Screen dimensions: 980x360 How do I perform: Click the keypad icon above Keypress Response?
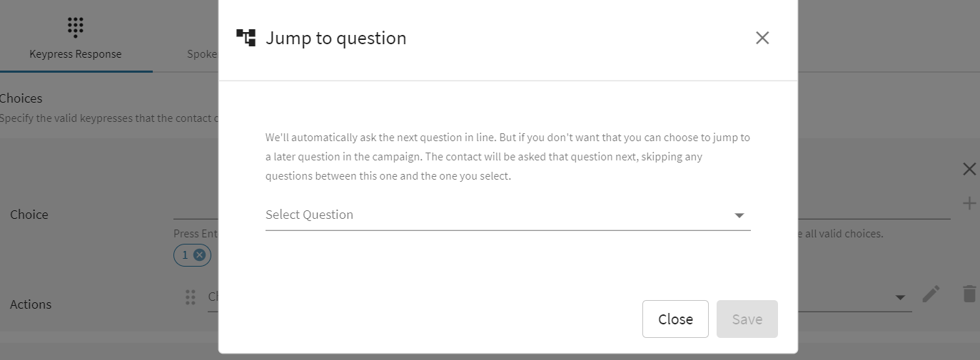pyautogui.click(x=75, y=26)
